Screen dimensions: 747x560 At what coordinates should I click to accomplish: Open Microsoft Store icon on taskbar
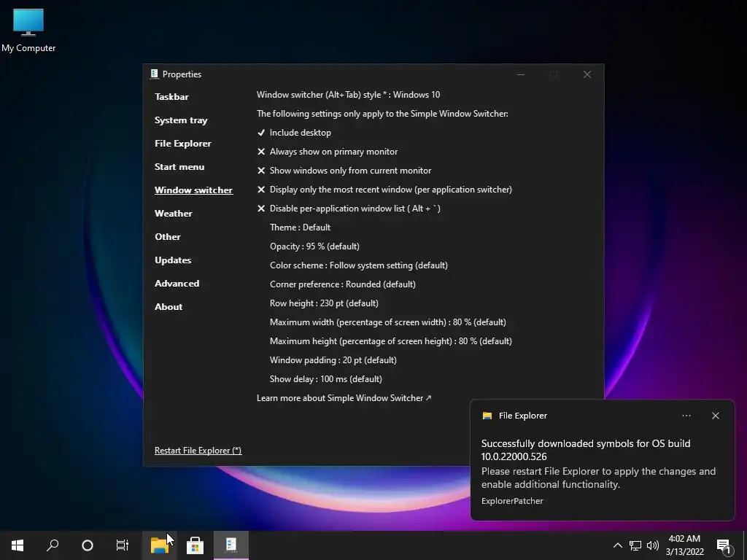click(x=195, y=545)
